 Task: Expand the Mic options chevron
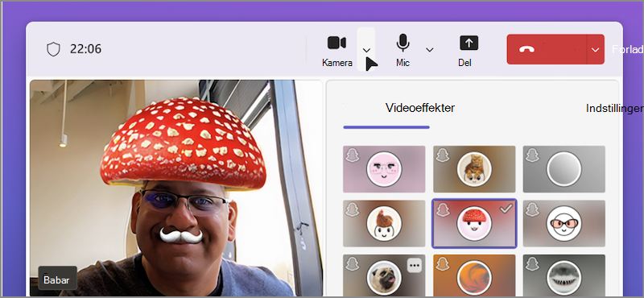(430, 50)
